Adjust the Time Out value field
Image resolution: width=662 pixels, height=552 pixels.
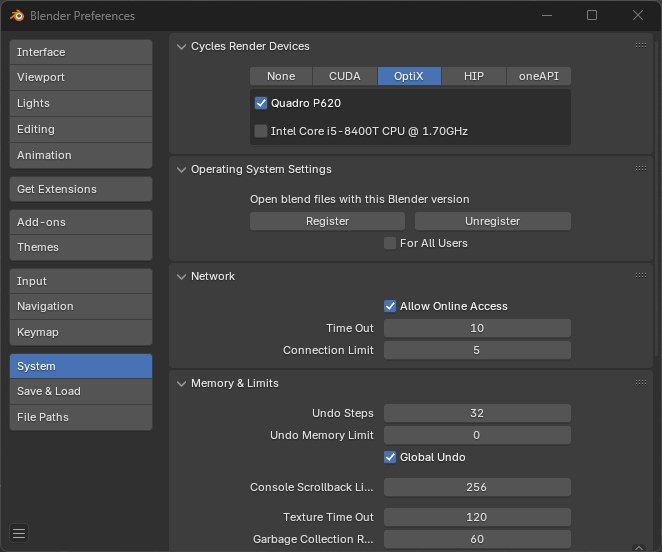coord(477,328)
